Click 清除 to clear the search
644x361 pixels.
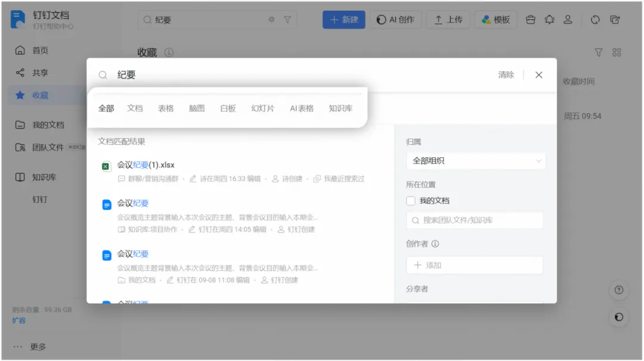click(x=506, y=74)
